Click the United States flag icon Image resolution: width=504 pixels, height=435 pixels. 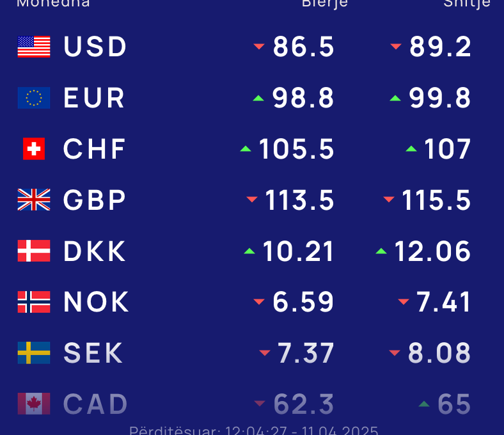(x=34, y=47)
